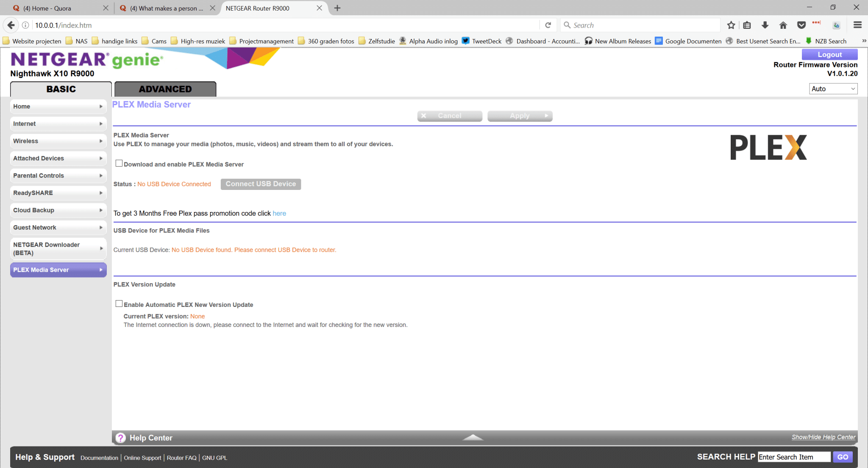The image size is (868, 468).
Task: Open the Alpha Audio inlog bookmark
Action: (x=428, y=41)
